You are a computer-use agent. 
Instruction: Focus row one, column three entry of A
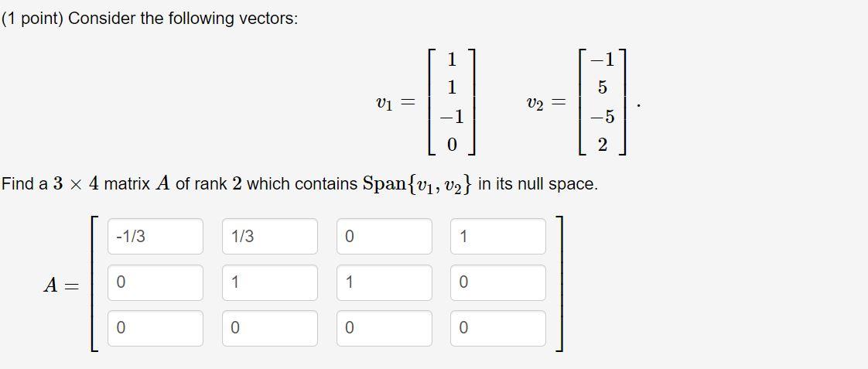[x=384, y=236]
